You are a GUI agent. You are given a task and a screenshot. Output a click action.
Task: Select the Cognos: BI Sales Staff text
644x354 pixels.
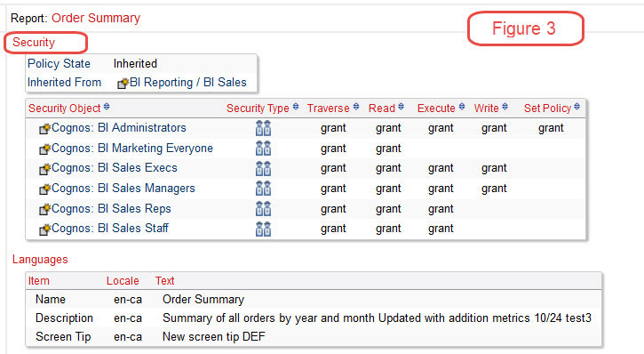[x=110, y=229]
